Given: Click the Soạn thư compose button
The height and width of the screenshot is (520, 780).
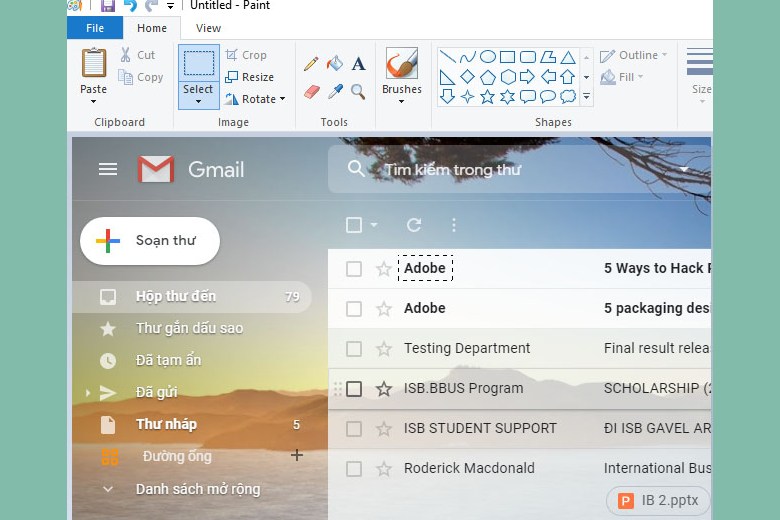Looking at the screenshot, I should 150,241.
